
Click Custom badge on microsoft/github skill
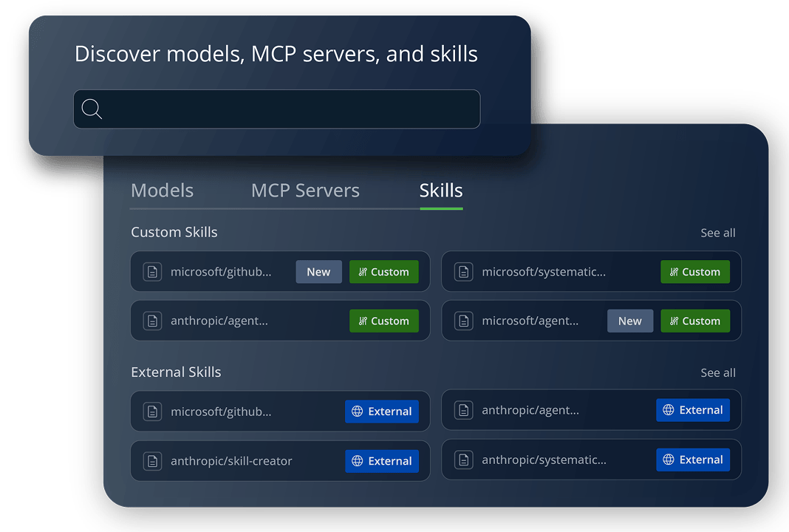coord(384,272)
